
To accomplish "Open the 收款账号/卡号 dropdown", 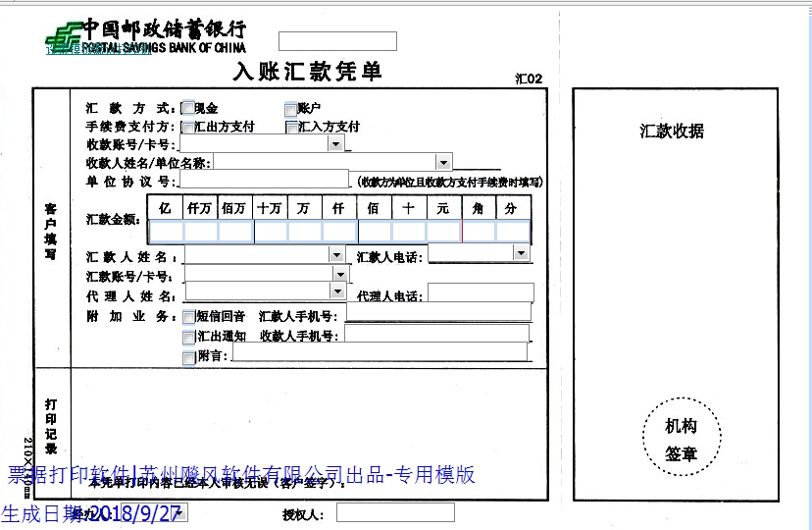I will [x=335, y=144].
